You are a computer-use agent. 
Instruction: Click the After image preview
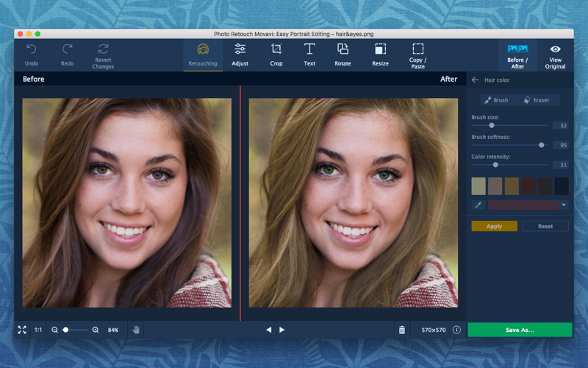click(x=354, y=203)
